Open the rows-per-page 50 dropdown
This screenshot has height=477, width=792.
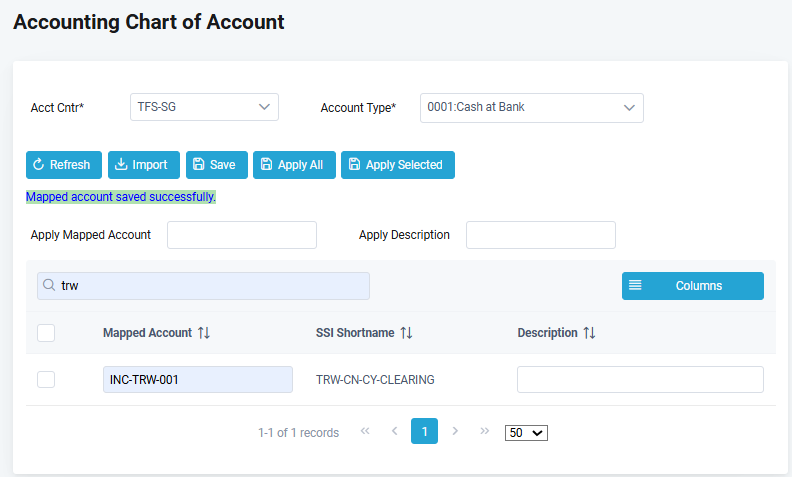point(526,432)
